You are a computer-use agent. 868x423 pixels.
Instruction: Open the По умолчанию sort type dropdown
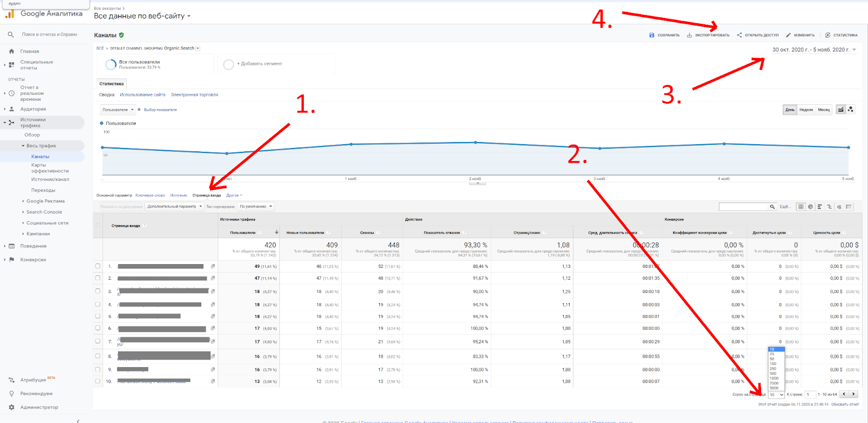(256, 207)
